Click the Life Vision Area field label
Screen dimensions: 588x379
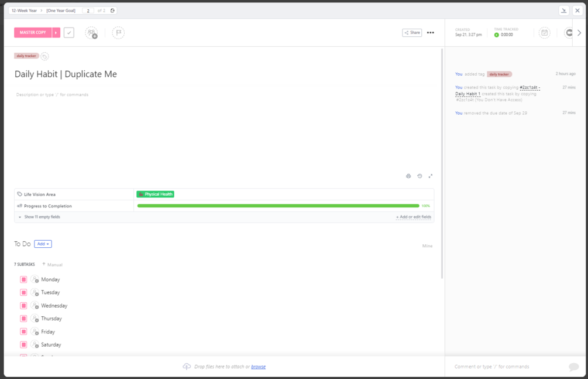point(39,194)
